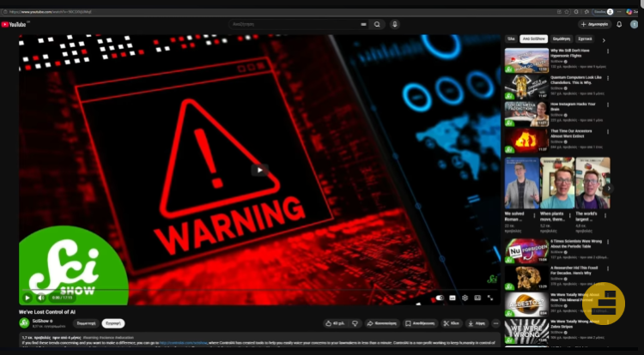Image resolution: width=644 pixels, height=355 pixels.
Task: Click the video progress bar
Action: (x=258, y=290)
